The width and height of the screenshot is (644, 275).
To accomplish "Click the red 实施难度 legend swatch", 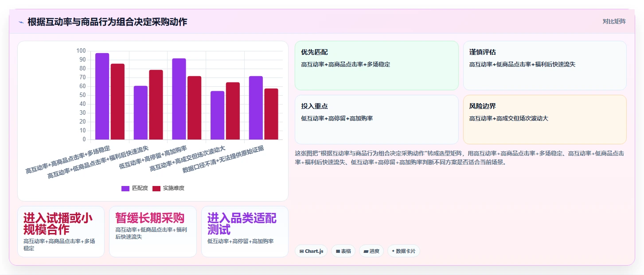I will point(156,188).
